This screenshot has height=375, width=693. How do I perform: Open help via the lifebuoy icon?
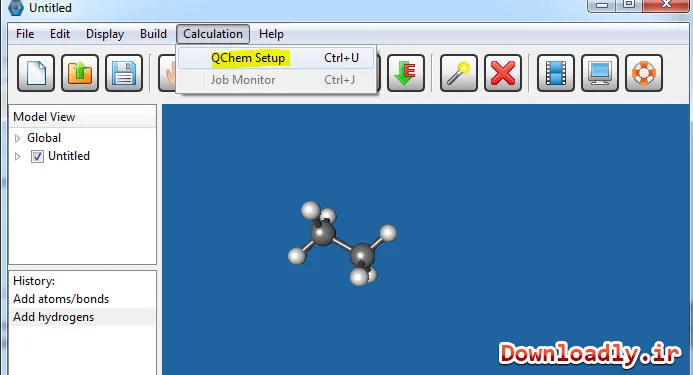click(644, 73)
